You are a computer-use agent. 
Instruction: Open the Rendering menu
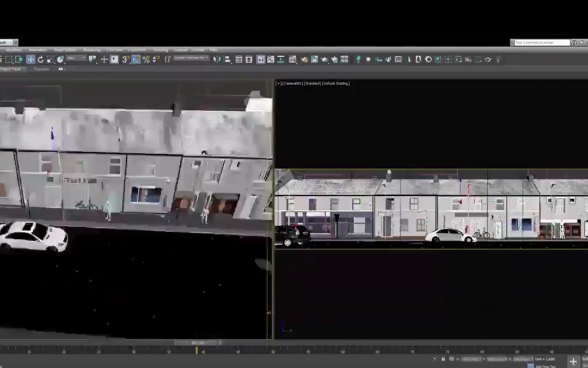(x=91, y=50)
